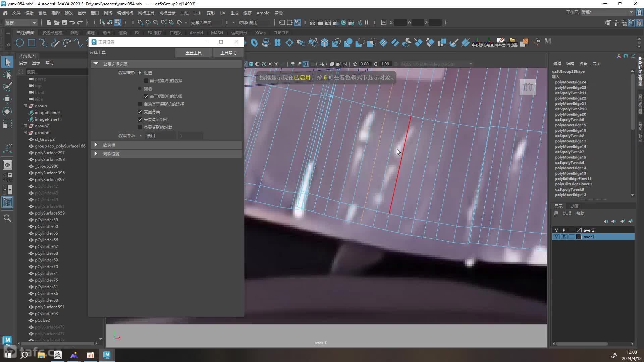This screenshot has height=362, width=644.
Task: Click the Maya app icon on taskbar
Action: [x=107, y=355]
